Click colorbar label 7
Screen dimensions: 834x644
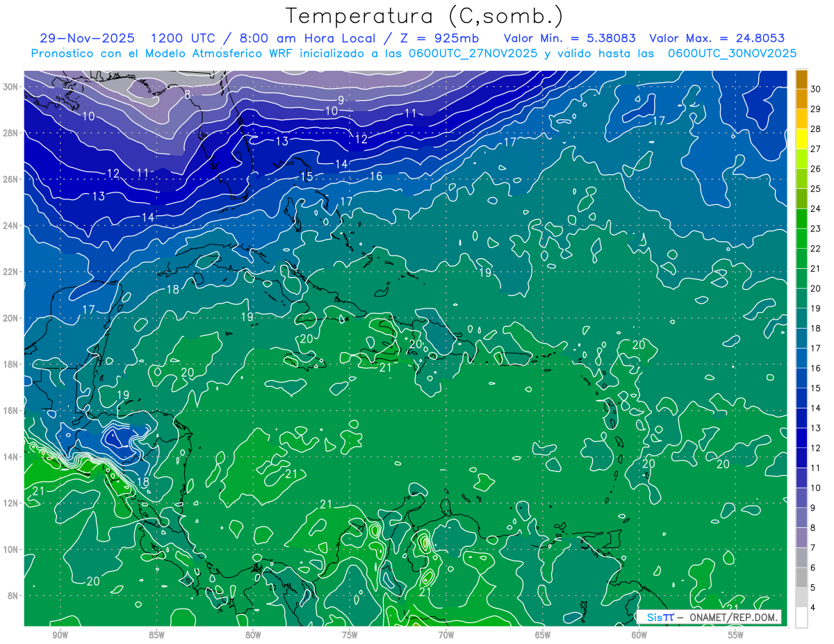pos(813,548)
